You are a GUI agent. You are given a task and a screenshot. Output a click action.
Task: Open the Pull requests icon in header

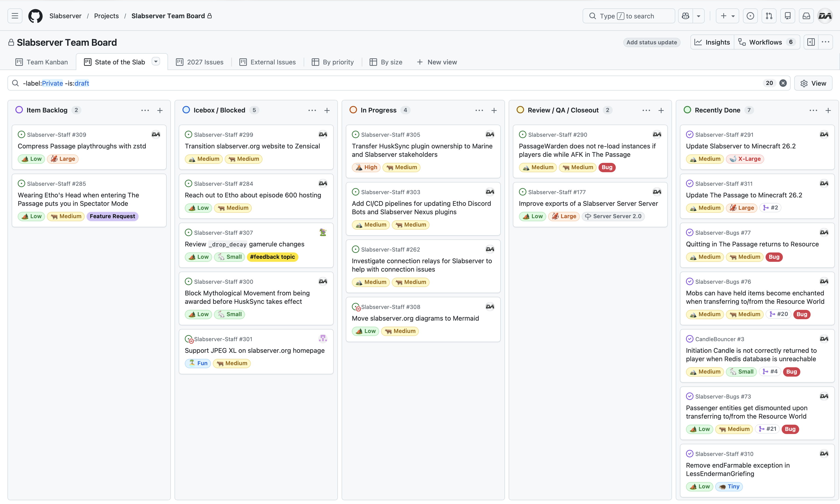[x=769, y=16]
